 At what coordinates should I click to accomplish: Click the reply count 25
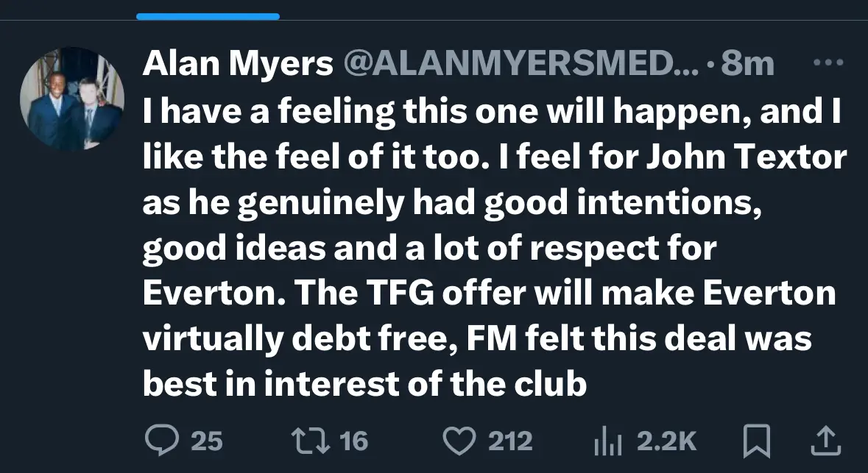click(x=206, y=441)
